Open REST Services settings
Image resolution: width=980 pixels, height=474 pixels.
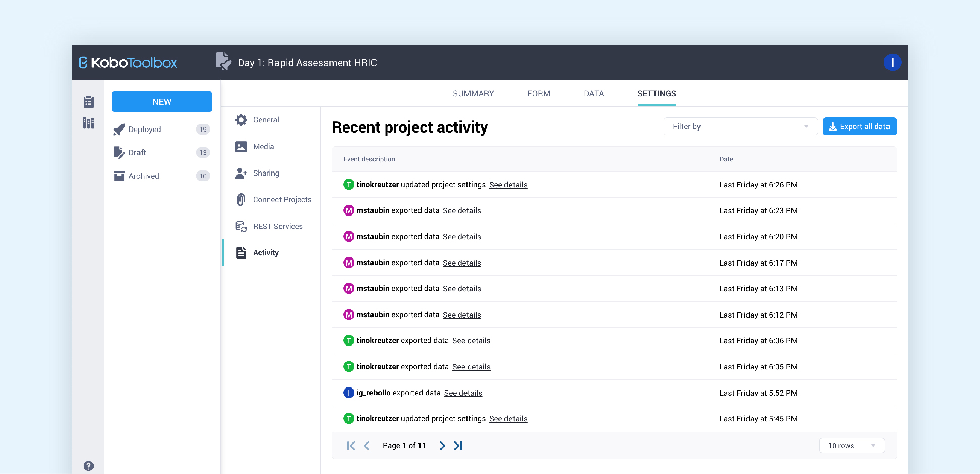tap(277, 226)
